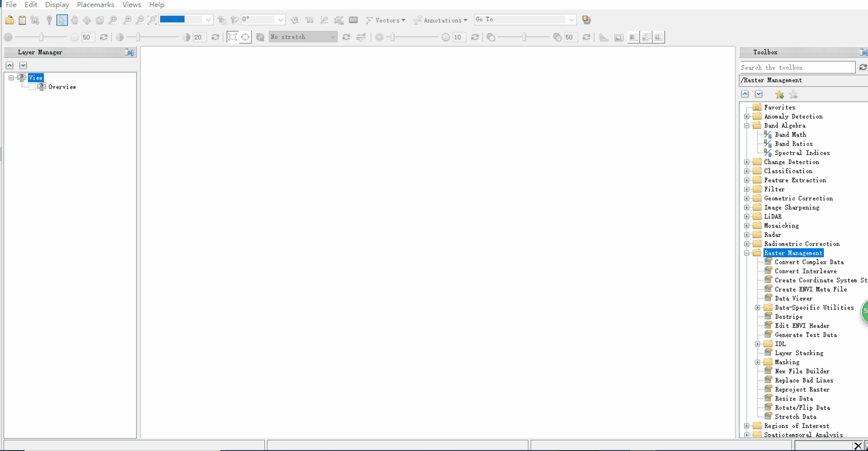This screenshot has height=451, width=868.
Task: Open the Resize Data tool
Action: (x=794, y=399)
